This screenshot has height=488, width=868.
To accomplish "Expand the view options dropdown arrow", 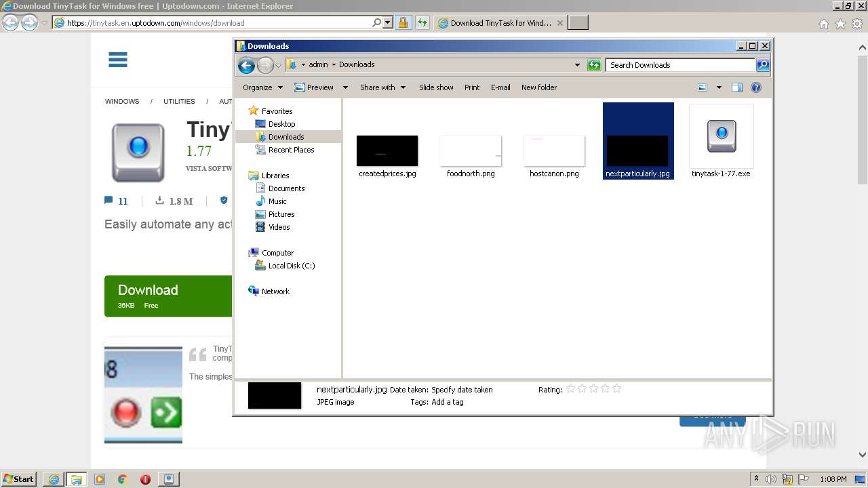I will 719,87.
